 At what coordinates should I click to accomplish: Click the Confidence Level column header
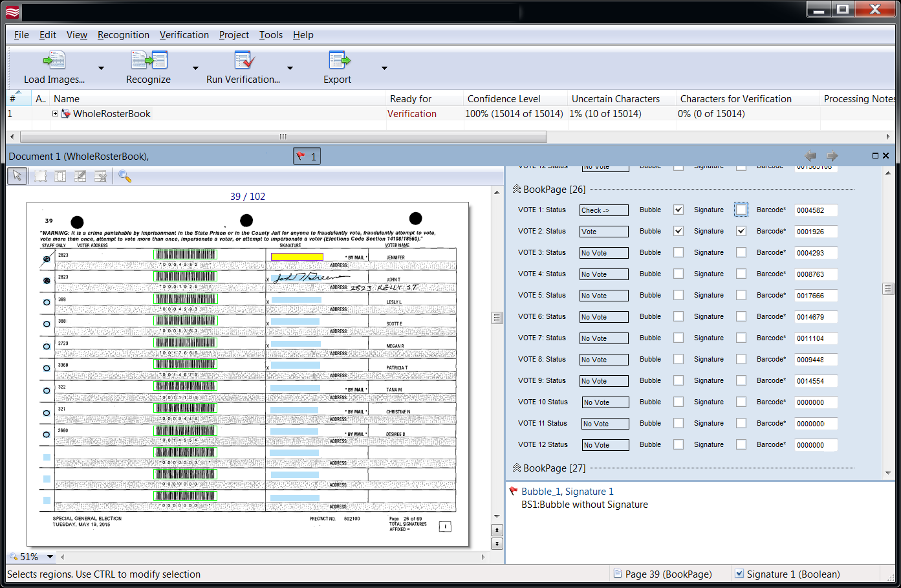[x=504, y=99]
